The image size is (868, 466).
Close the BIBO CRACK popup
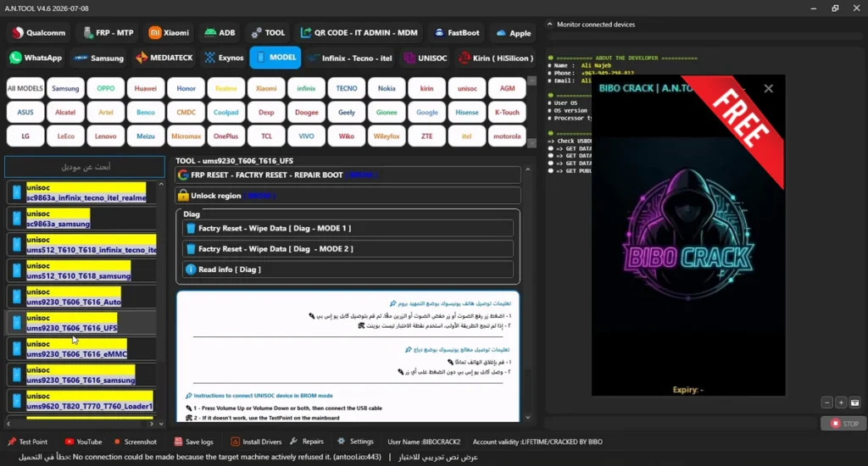point(768,89)
